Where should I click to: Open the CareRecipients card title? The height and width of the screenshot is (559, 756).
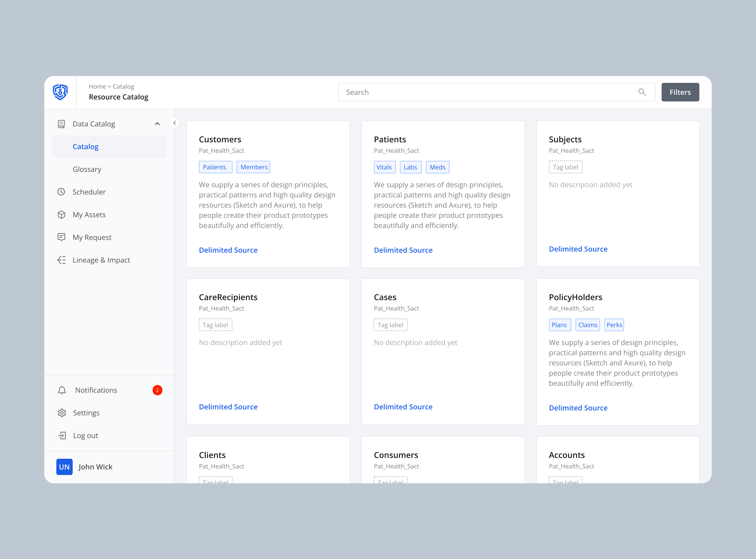[x=228, y=297]
